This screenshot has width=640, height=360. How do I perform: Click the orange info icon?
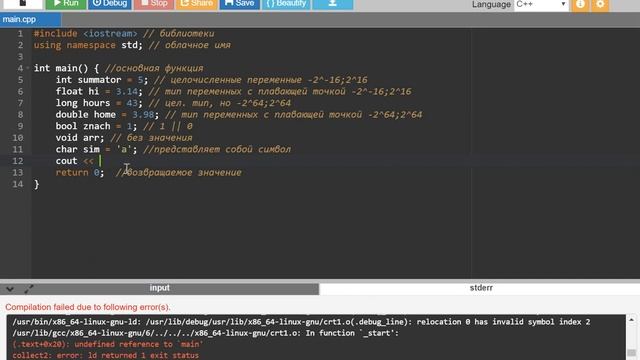(x=580, y=4)
